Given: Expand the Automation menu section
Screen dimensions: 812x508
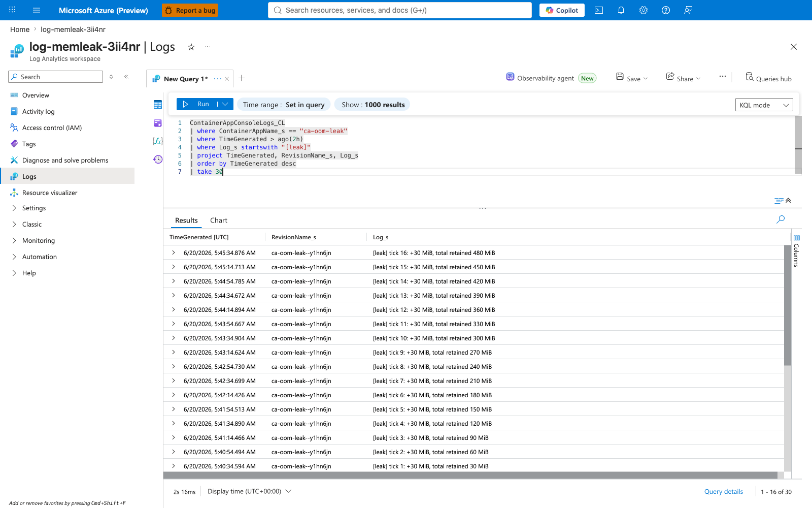Looking at the screenshot, I should click(14, 257).
